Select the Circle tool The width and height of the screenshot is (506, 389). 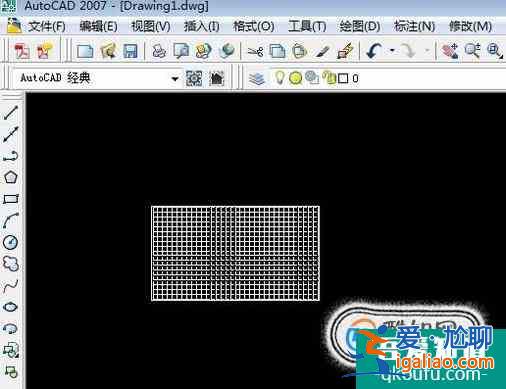point(11,242)
